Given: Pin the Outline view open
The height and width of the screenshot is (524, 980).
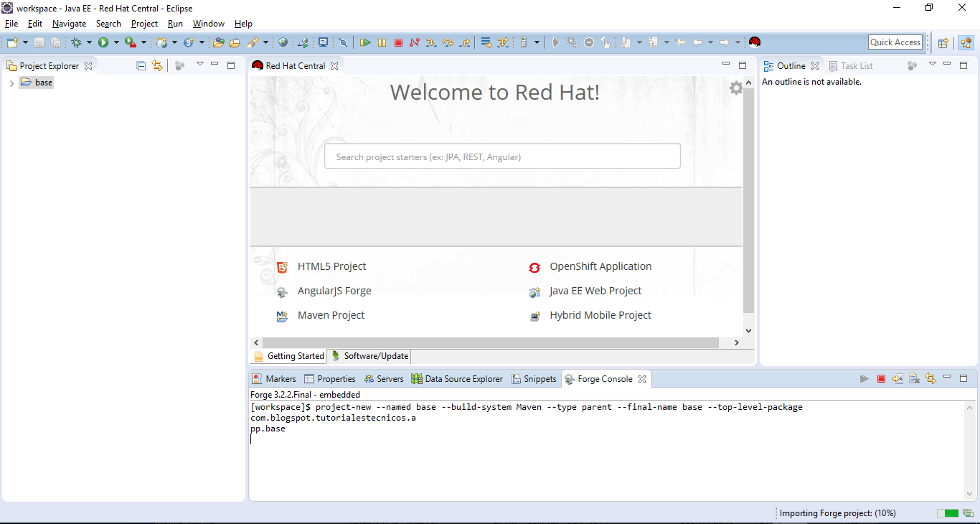Looking at the screenshot, I should 911,65.
